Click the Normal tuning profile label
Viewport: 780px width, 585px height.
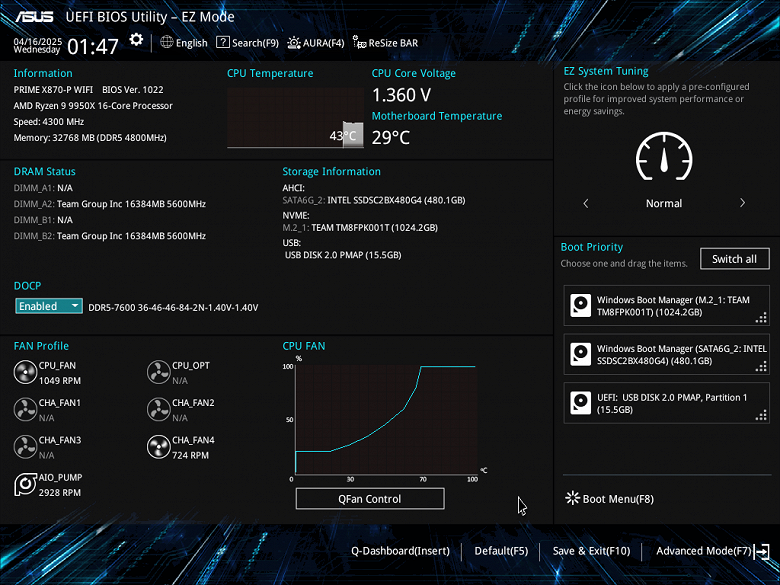click(664, 203)
